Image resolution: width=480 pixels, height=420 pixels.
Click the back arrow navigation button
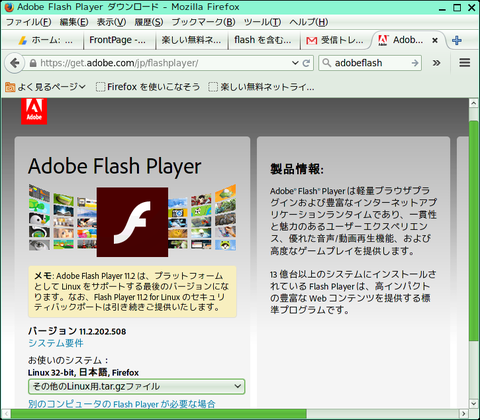pos(14,63)
